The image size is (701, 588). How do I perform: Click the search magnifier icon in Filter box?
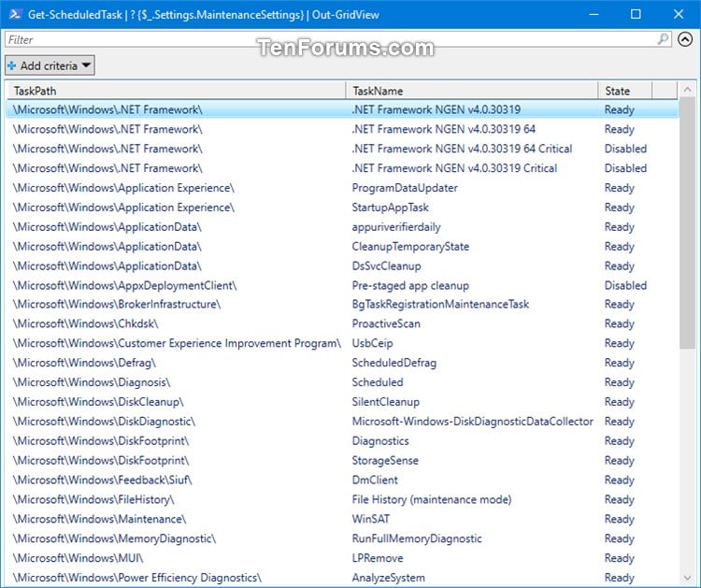[x=663, y=39]
